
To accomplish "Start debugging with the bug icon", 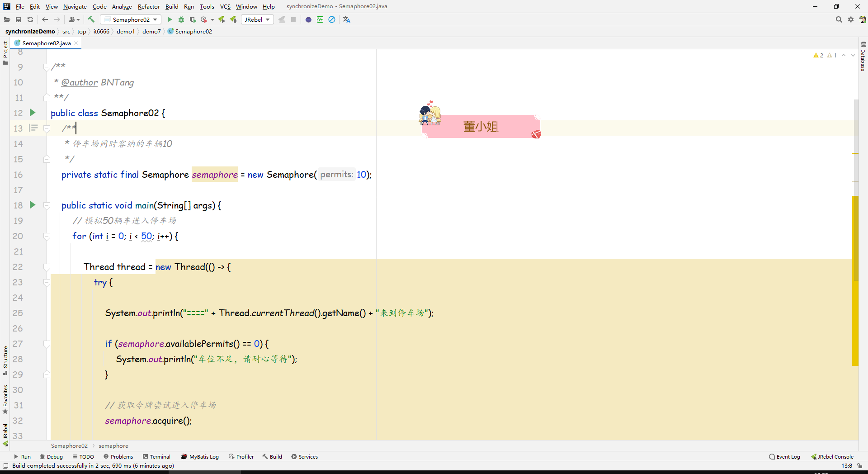I will coord(181,19).
